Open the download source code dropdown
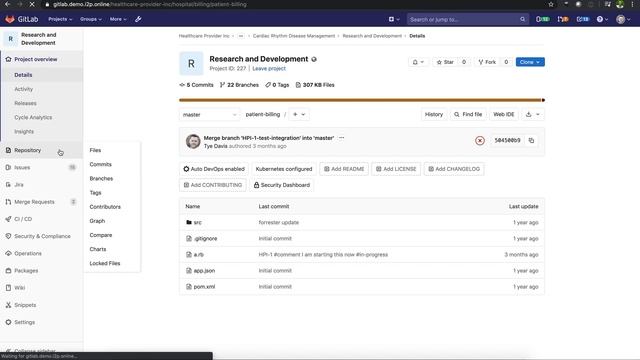This screenshot has width=640, height=360. click(533, 115)
